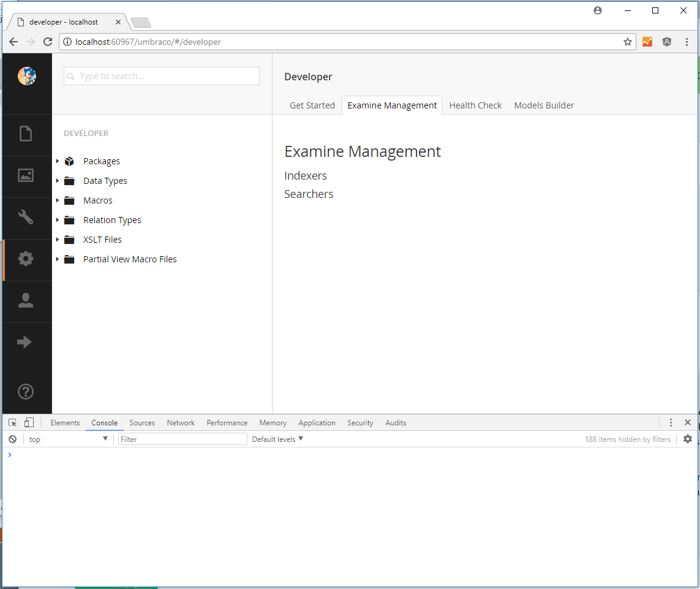Open a new browser tab
This screenshot has height=589, width=700.
pos(141,22)
